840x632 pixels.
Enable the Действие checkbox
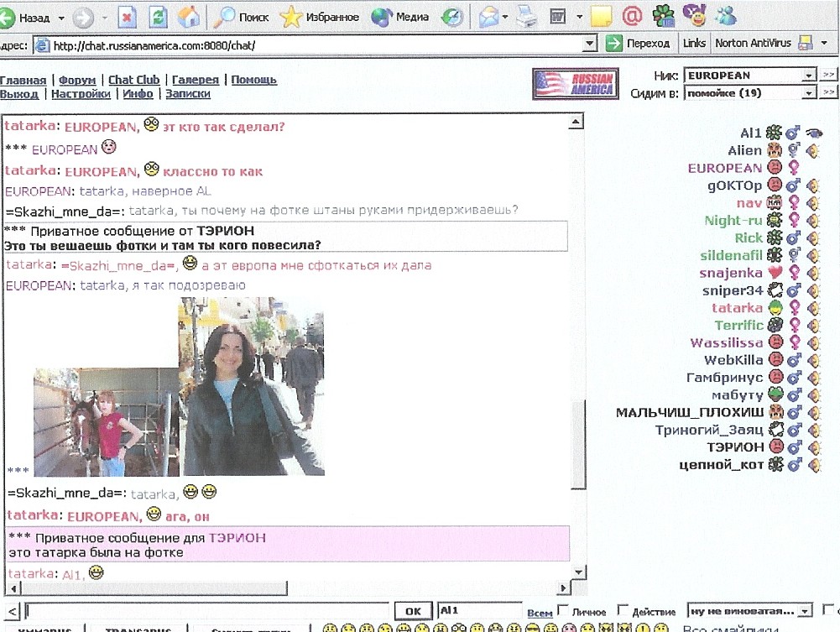(x=623, y=610)
